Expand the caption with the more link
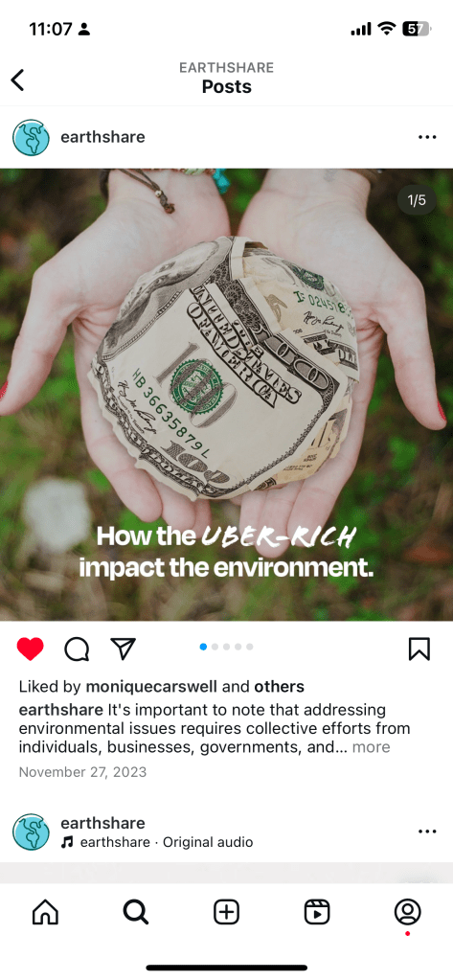The image size is (453, 980). (x=372, y=747)
